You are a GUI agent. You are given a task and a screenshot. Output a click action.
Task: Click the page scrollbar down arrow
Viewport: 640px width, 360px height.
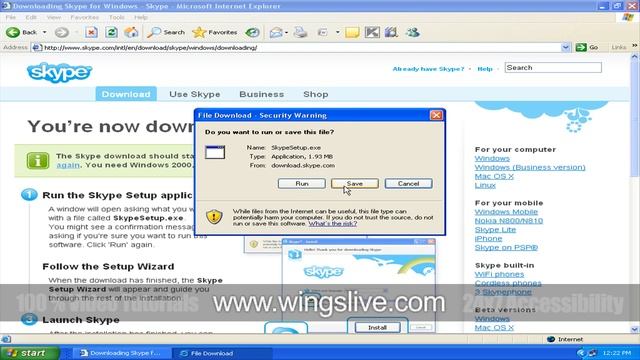(x=634, y=329)
